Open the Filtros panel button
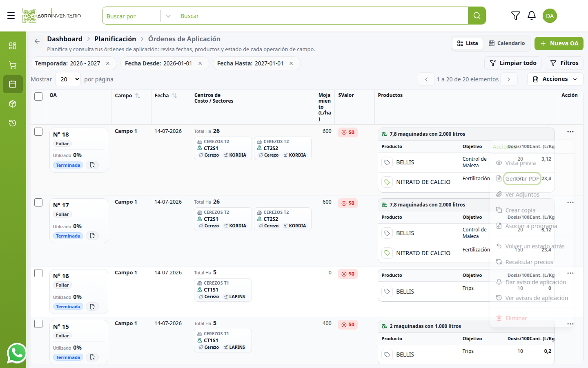 (x=564, y=63)
